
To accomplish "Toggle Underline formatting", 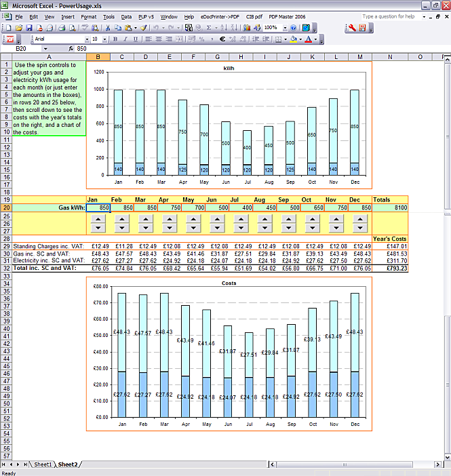I will 136,39.
